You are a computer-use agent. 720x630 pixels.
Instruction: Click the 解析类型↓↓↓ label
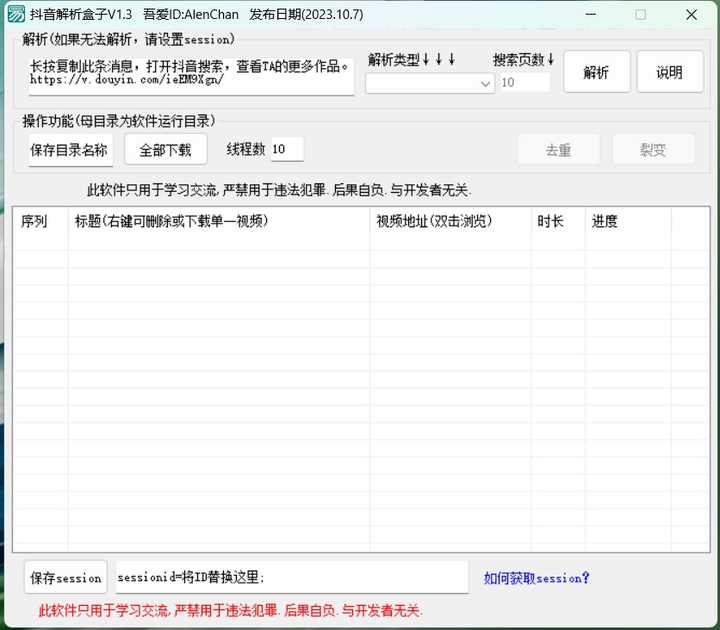[x=412, y=60]
